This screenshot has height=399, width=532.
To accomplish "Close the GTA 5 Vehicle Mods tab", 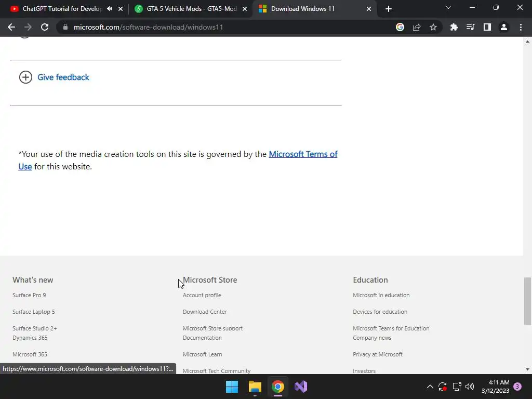I will (x=245, y=9).
